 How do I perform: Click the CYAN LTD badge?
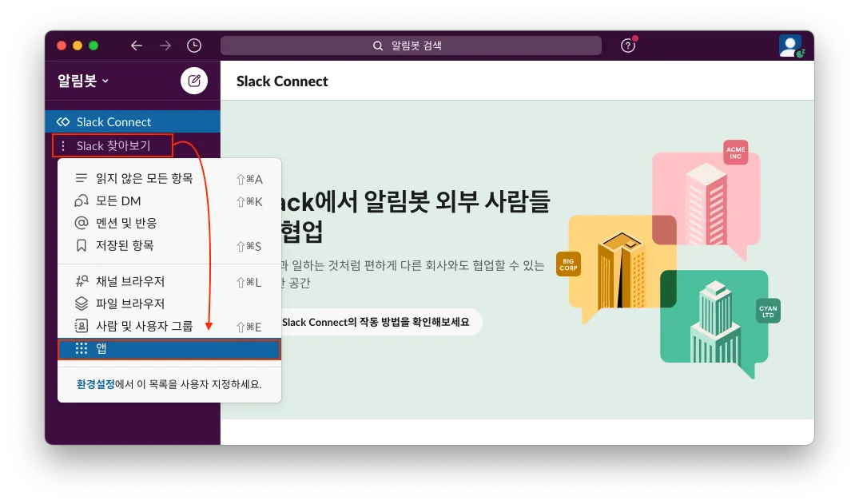768,312
